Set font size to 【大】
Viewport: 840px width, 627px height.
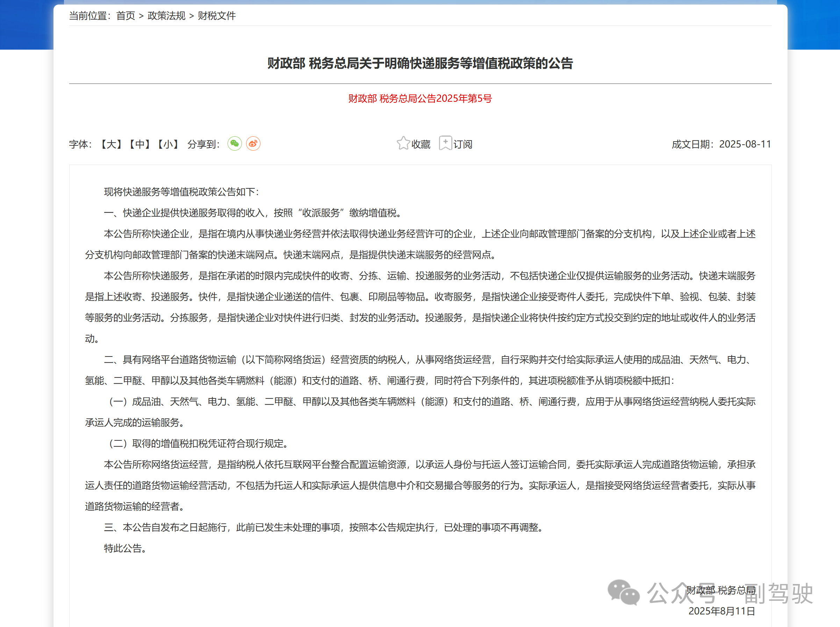tap(111, 144)
